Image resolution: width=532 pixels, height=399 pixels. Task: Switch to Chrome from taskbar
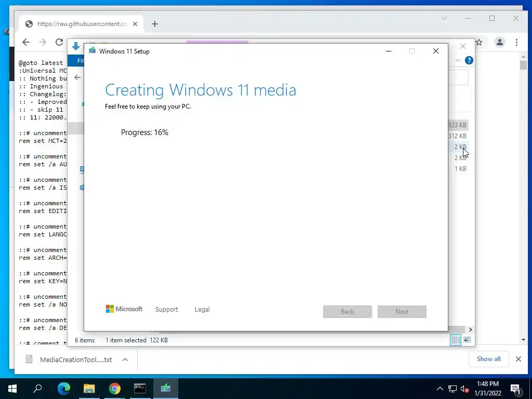(115, 389)
